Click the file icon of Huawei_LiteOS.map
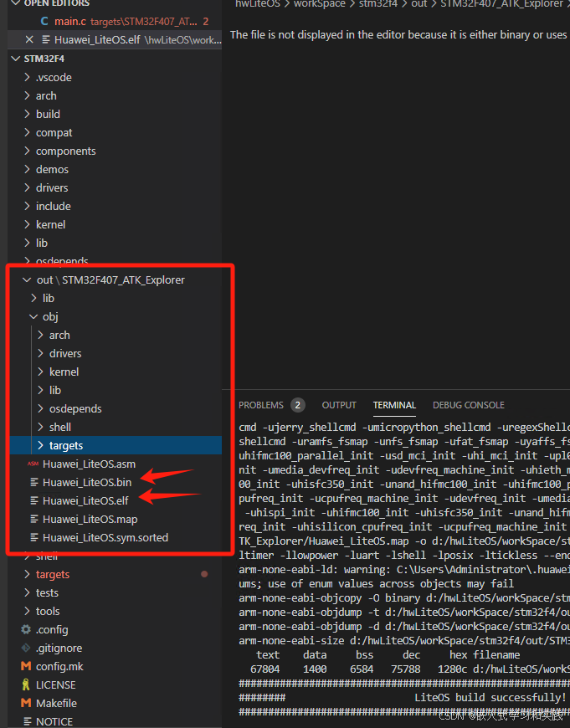 point(34,519)
